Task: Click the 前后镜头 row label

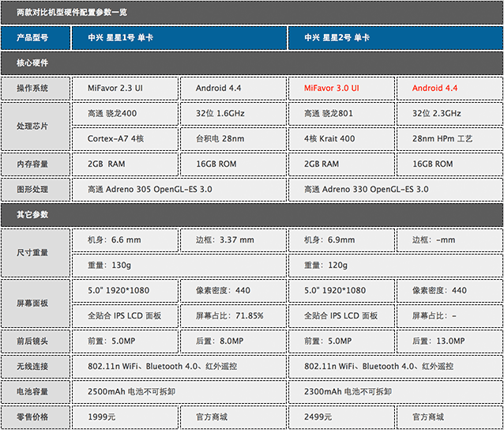Action: [36, 341]
